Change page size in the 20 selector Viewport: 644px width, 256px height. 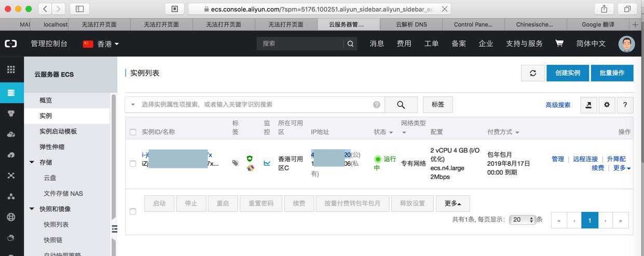click(523, 220)
